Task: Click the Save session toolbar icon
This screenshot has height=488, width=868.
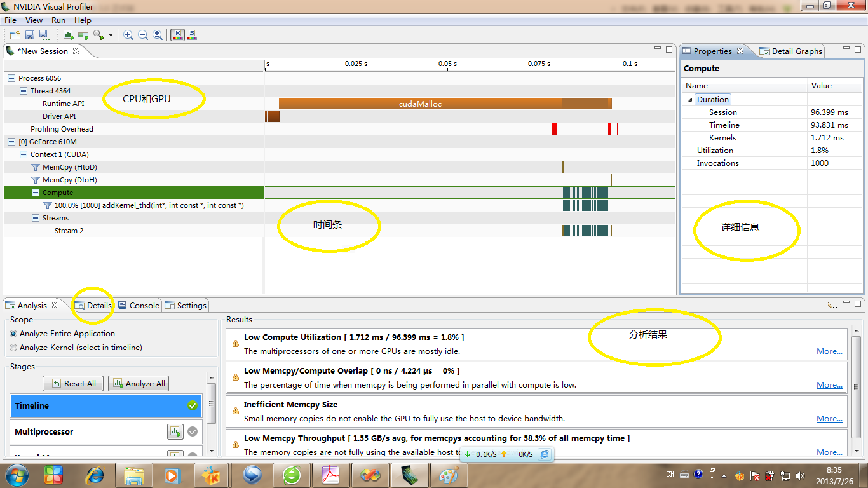Action: (30, 35)
